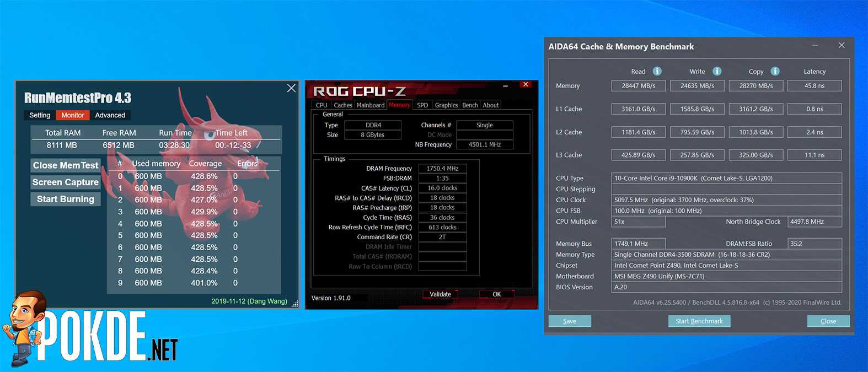Click the info icon next to Read
The height and width of the screenshot is (372, 868).
point(657,71)
